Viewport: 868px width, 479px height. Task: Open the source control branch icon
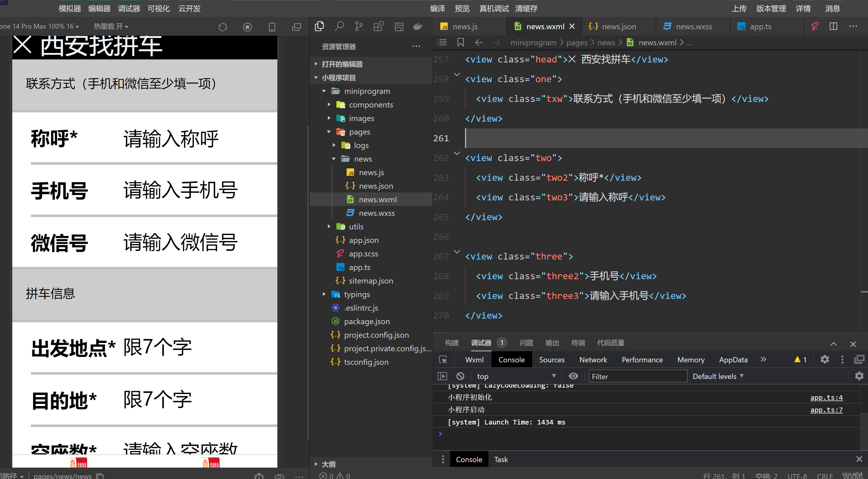[359, 26]
